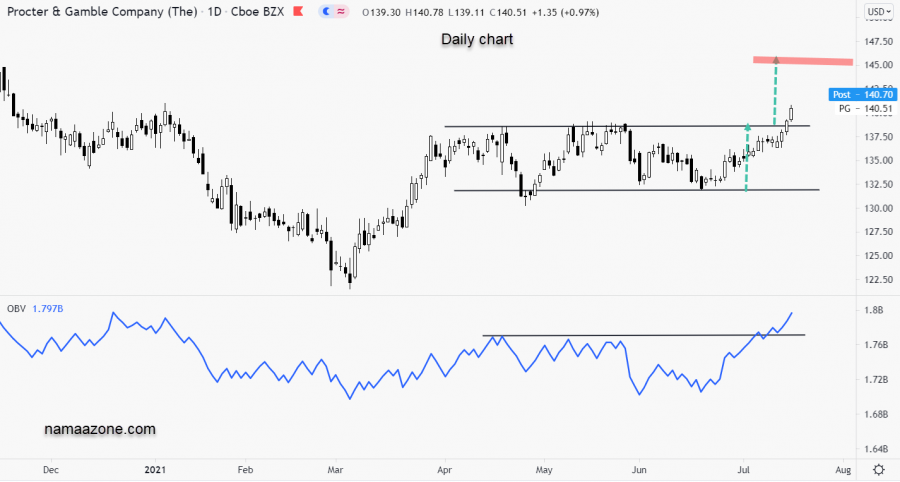Click the blue Post 140.70 price label
The height and width of the screenshot is (482, 900).
pos(863,95)
